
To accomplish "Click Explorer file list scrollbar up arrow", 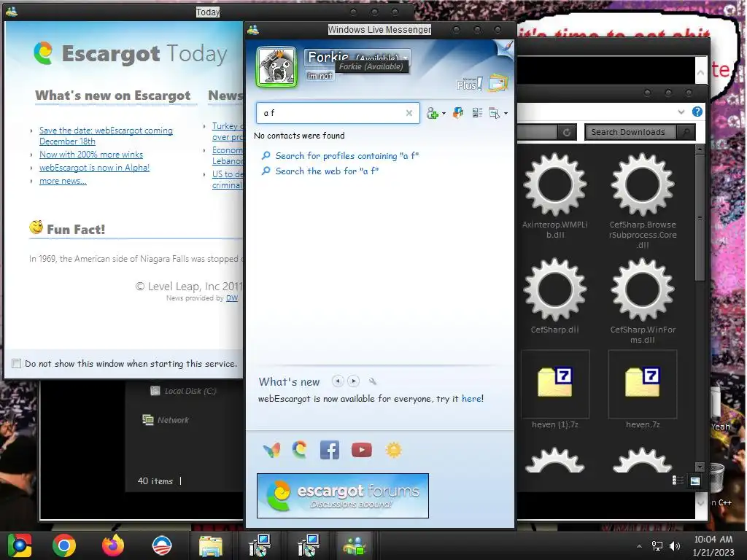I will tap(700, 149).
